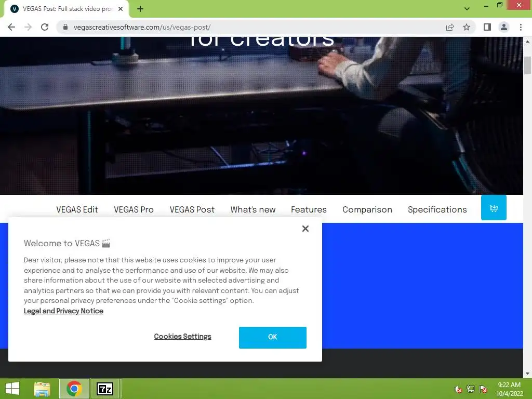Share this page icon in address bar
The width and height of the screenshot is (532, 399).
pos(450,27)
